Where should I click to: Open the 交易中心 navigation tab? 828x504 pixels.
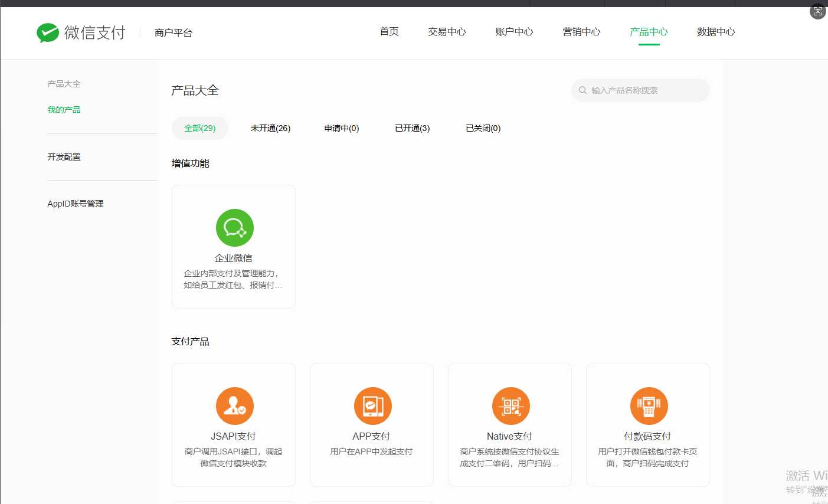[447, 32]
